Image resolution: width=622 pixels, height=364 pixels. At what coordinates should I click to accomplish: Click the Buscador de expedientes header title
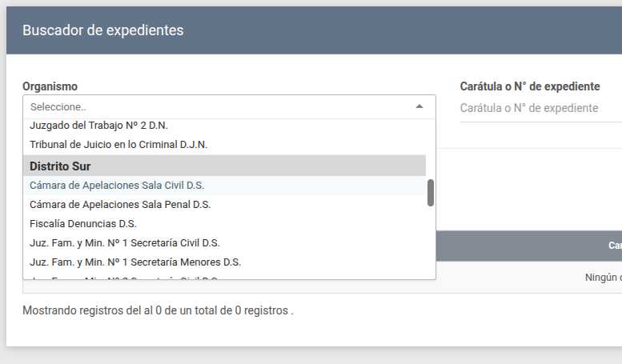point(103,30)
